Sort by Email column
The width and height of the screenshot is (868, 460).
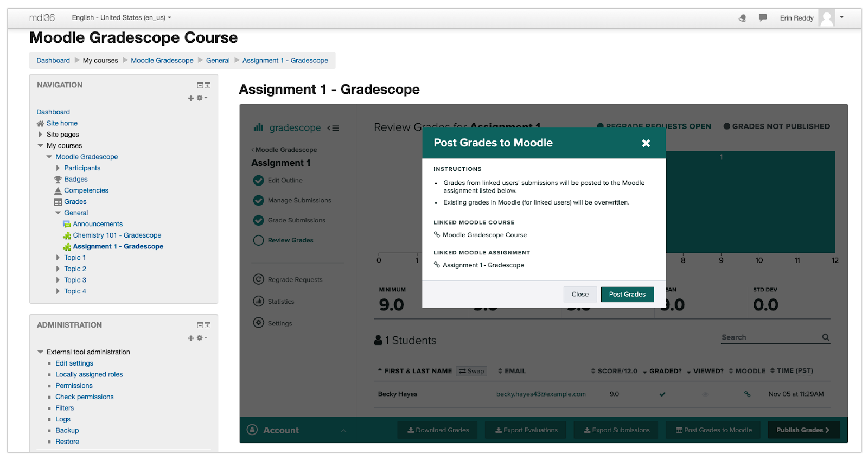click(512, 372)
